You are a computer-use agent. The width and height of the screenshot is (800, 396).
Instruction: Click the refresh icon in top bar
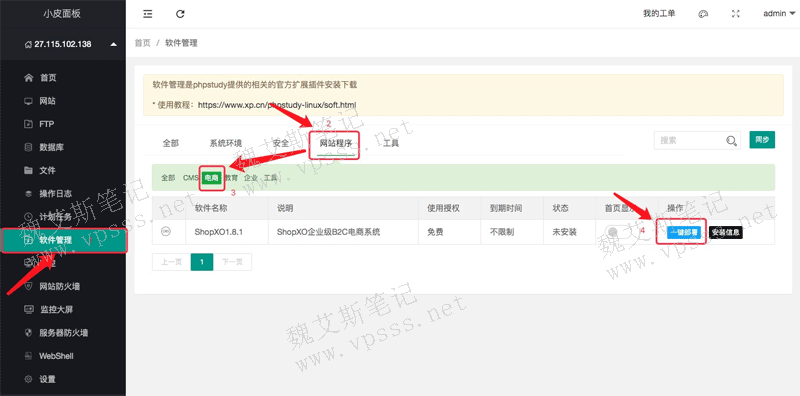tap(180, 14)
